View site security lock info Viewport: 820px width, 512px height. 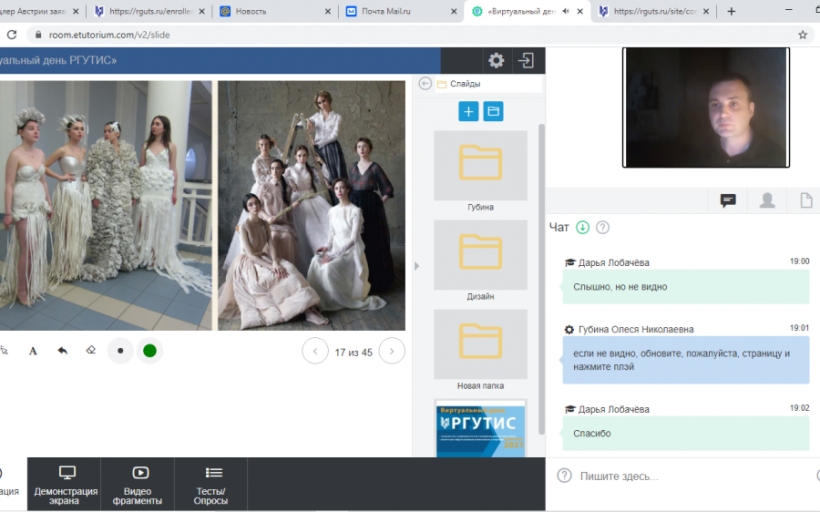click(38, 35)
